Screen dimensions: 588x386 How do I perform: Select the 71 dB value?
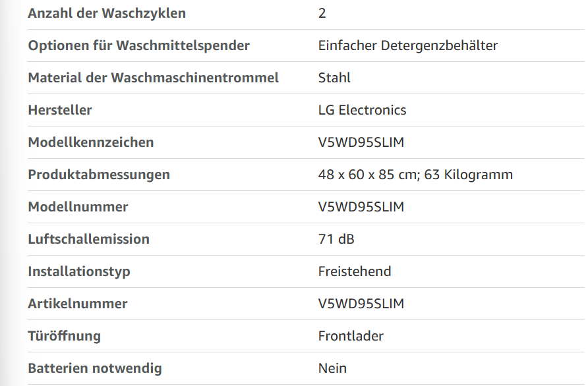[336, 239]
